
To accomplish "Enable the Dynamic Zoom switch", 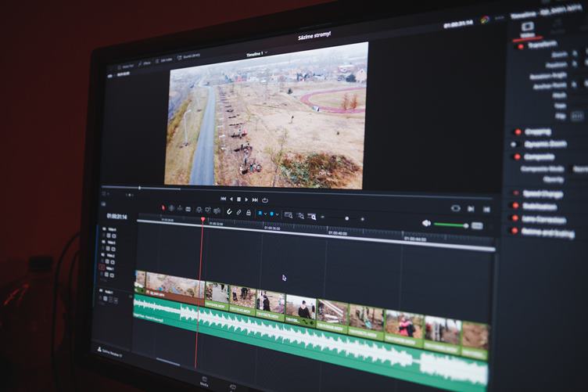I will [515, 145].
